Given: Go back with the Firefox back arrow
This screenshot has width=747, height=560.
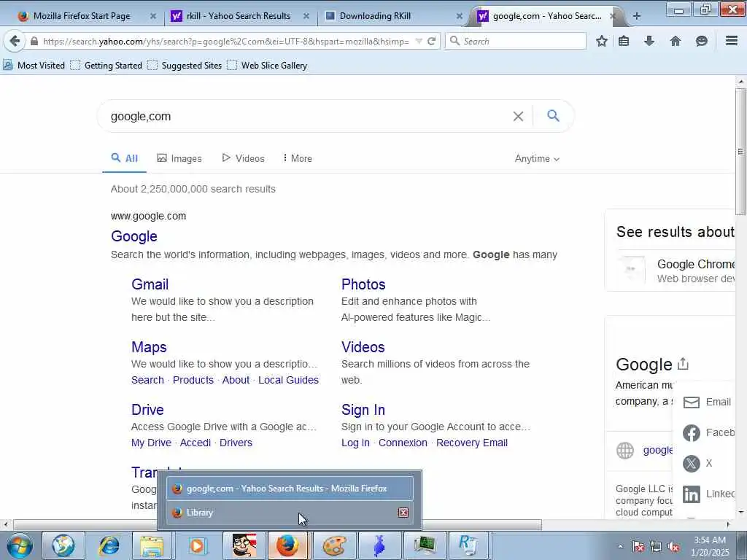Looking at the screenshot, I should pos(15,42).
